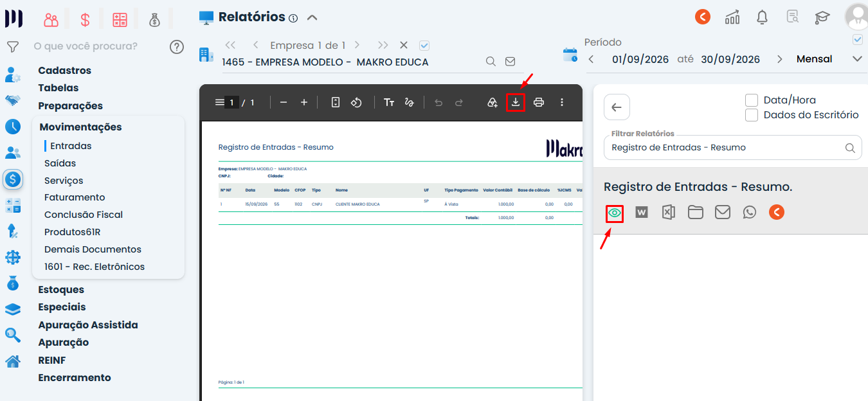868x401 pixels.
Task: Rotate the PDF page
Action: [356, 102]
